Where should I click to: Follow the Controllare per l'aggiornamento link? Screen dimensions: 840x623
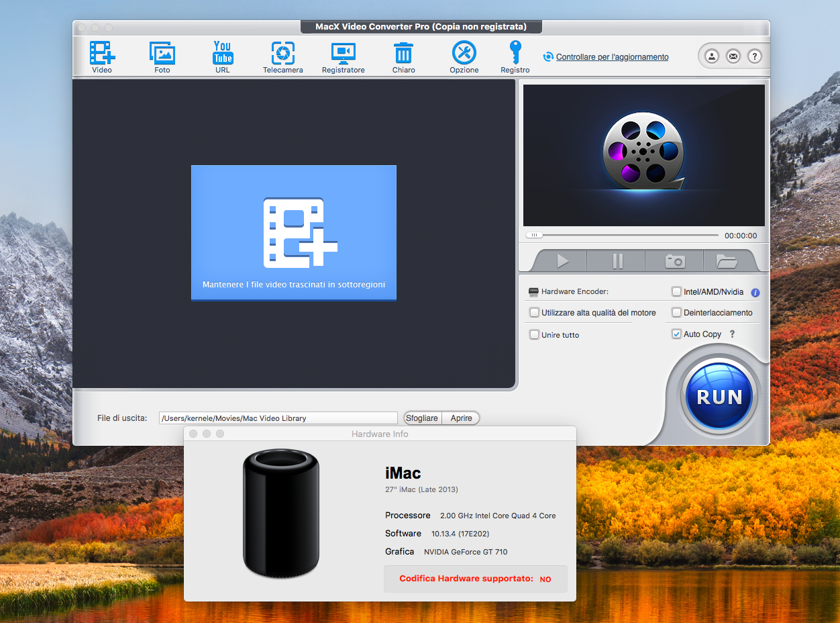(613, 57)
